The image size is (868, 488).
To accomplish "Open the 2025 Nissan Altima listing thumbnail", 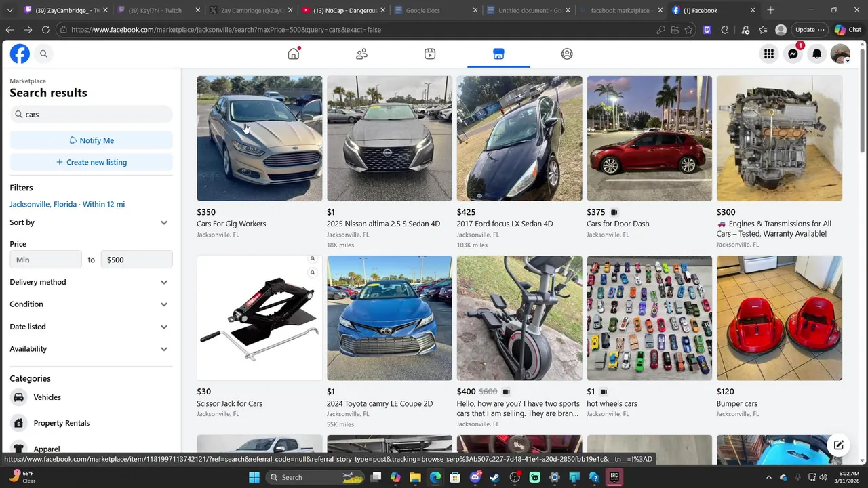I will pos(389,138).
